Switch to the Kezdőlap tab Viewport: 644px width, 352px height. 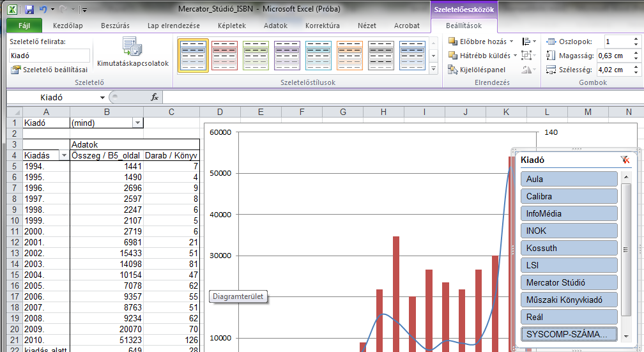pos(68,26)
